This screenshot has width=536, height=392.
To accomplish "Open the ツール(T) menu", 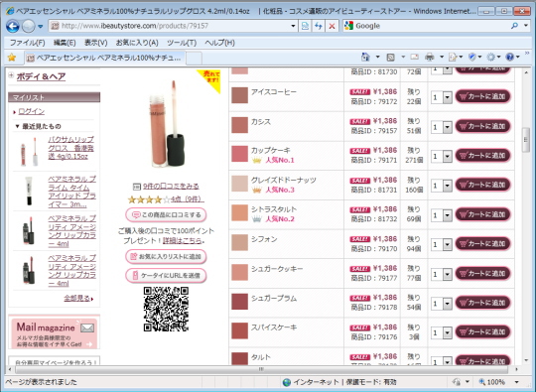I will (182, 43).
